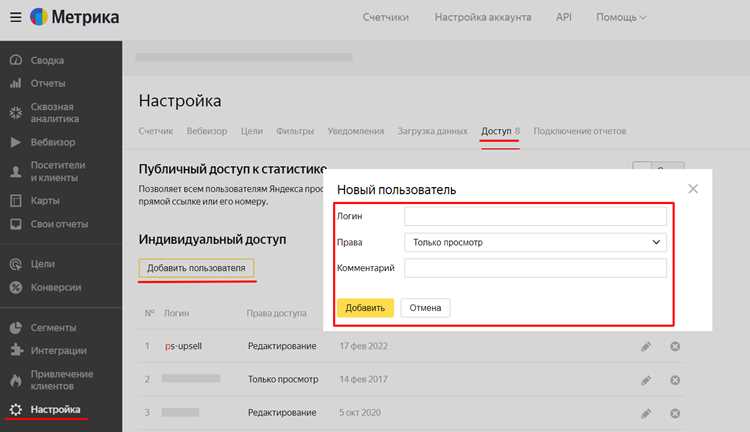Edit access for user added 5 окт 2020
The width and height of the screenshot is (750, 432).
pyautogui.click(x=646, y=413)
